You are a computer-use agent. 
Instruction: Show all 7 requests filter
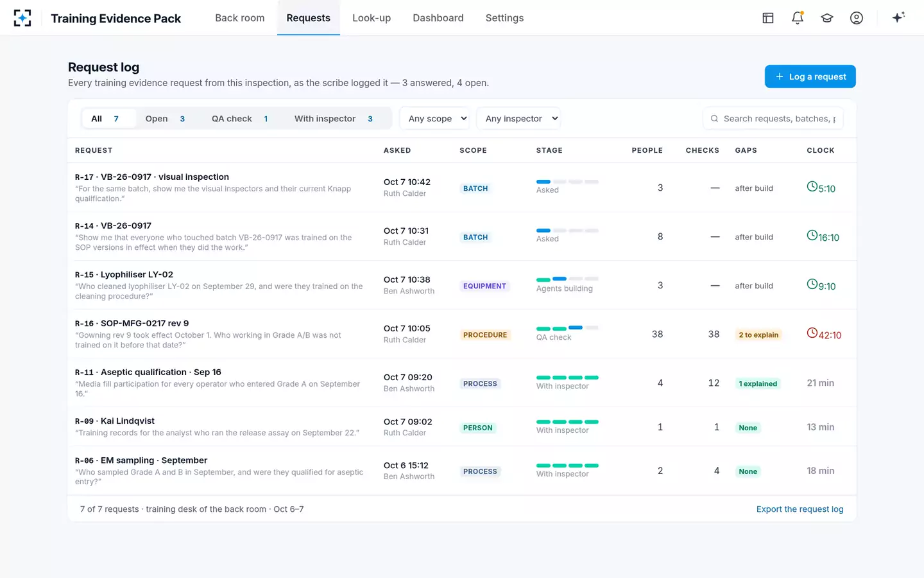(x=108, y=119)
